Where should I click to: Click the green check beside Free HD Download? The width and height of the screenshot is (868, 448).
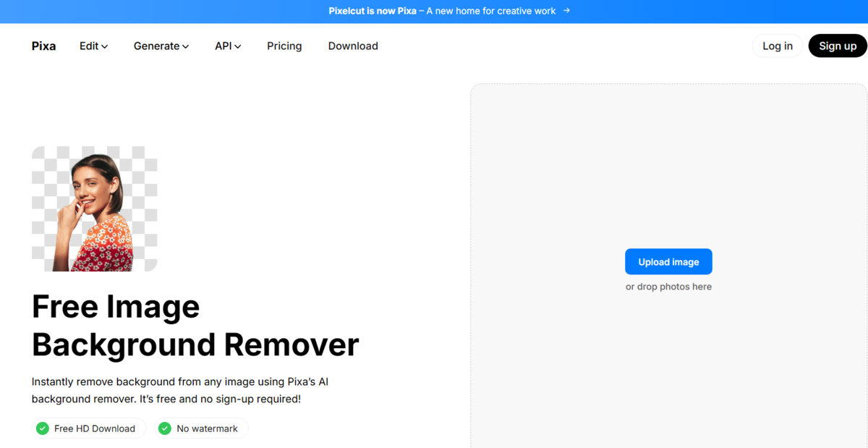click(43, 428)
